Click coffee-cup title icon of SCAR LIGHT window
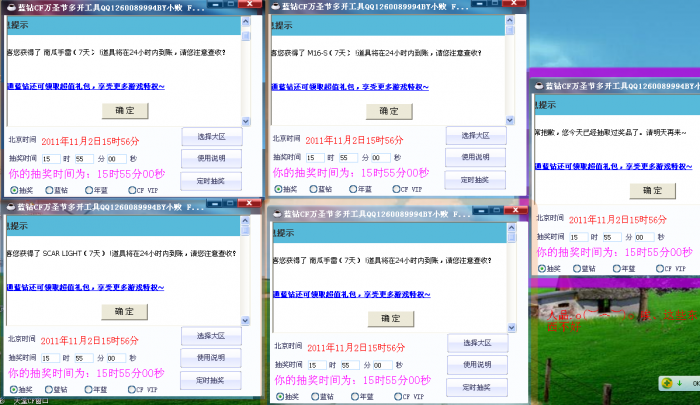 pos(11,207)
